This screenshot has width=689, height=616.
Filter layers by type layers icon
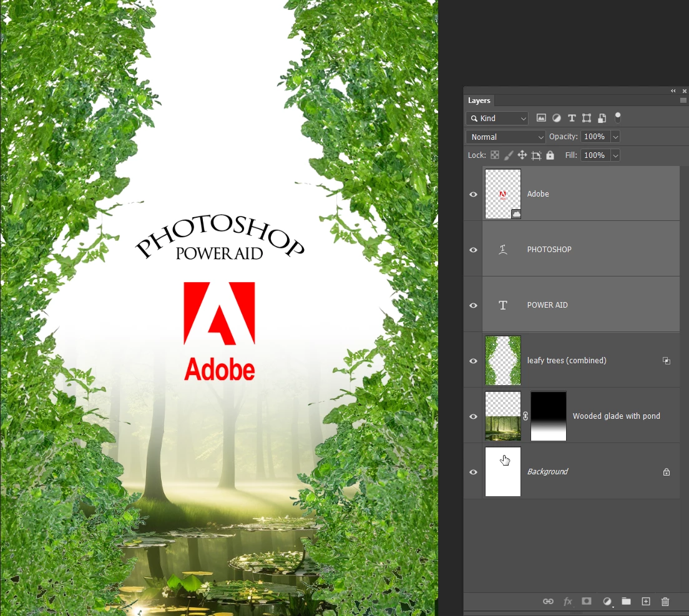coord(572,118)
